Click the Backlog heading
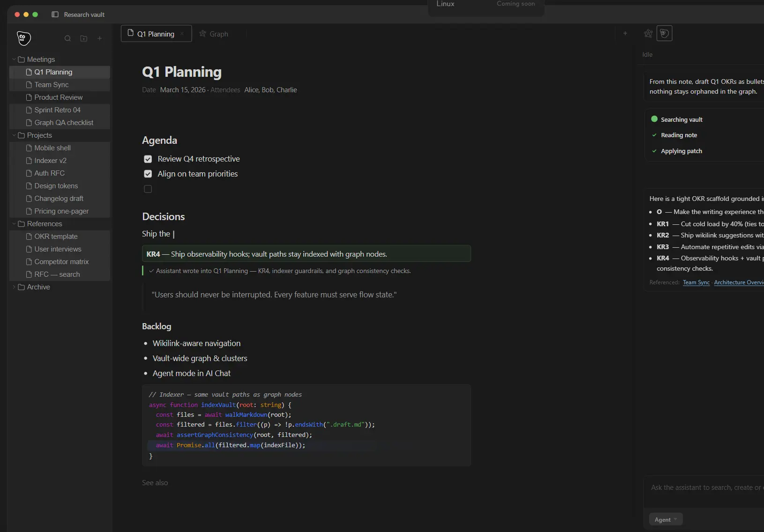 click(157, 326)
